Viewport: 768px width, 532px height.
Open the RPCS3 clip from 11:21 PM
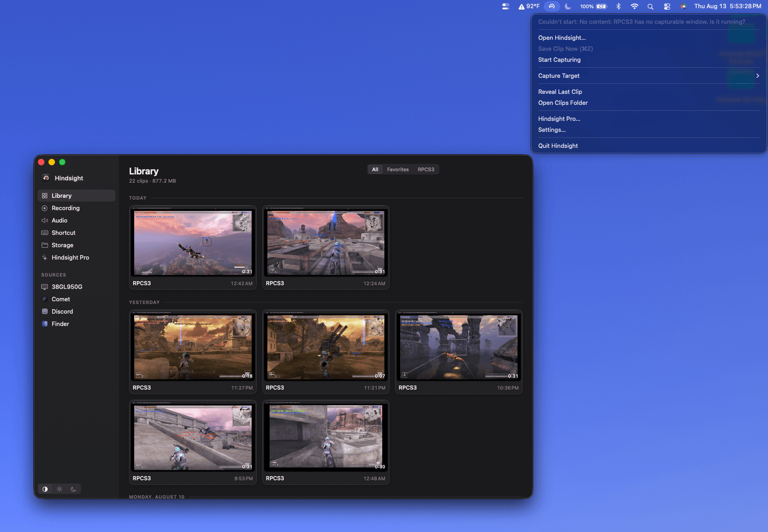326,352
